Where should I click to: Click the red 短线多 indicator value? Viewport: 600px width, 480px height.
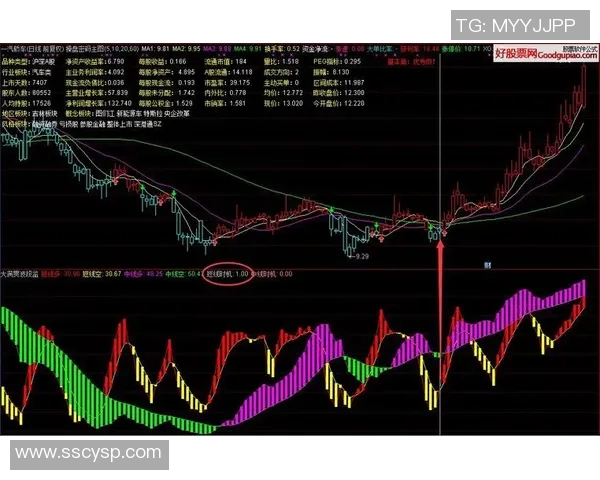point(60,274)
